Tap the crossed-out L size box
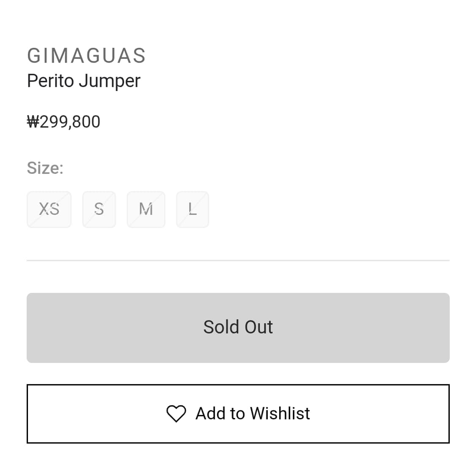 (193, 209)
